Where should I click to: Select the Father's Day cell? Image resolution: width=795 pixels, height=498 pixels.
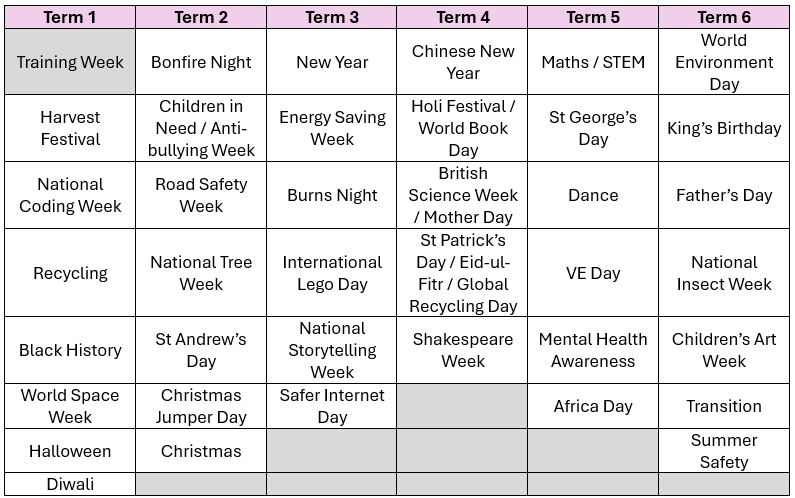click(724, 195)
